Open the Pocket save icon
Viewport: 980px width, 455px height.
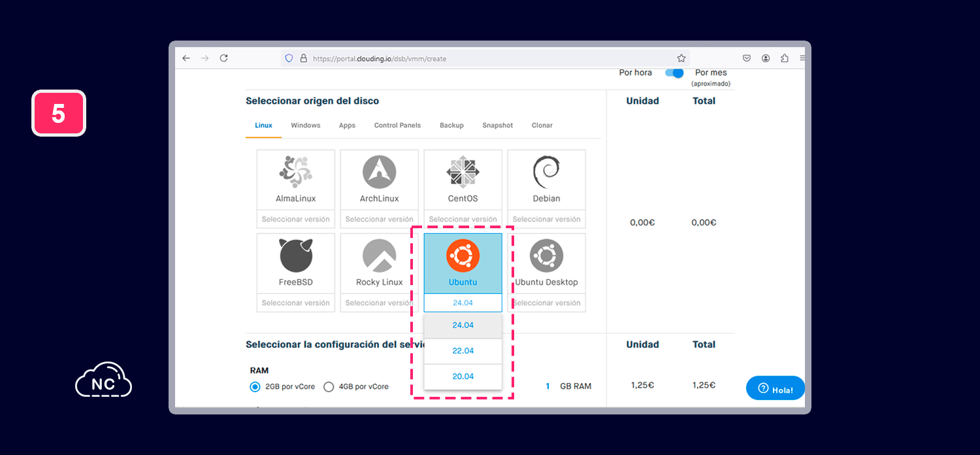(747, 58)
